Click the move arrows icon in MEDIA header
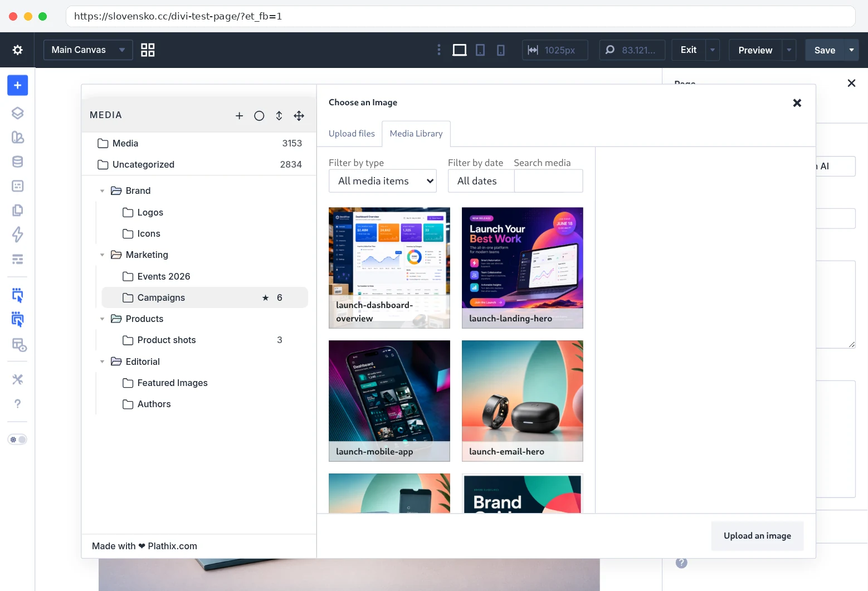This screenshot has width=868, height=591. pyautogui.click(x=299, y=116)
